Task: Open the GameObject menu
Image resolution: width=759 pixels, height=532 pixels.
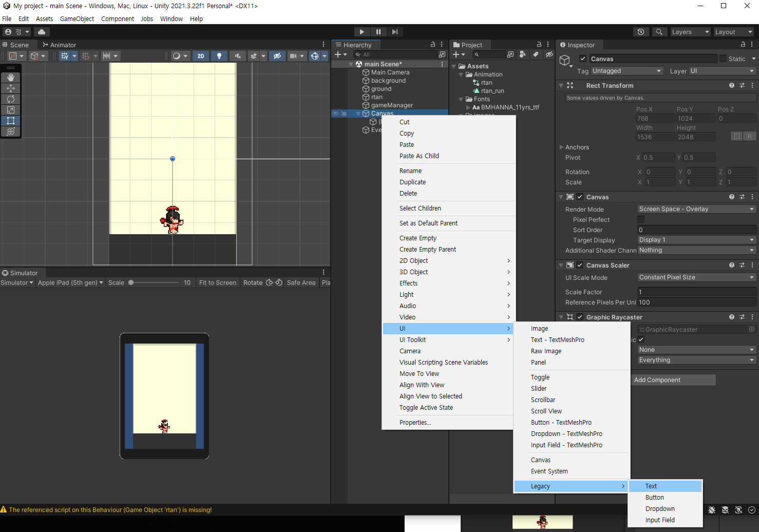Action: click(x=77, y=19)
